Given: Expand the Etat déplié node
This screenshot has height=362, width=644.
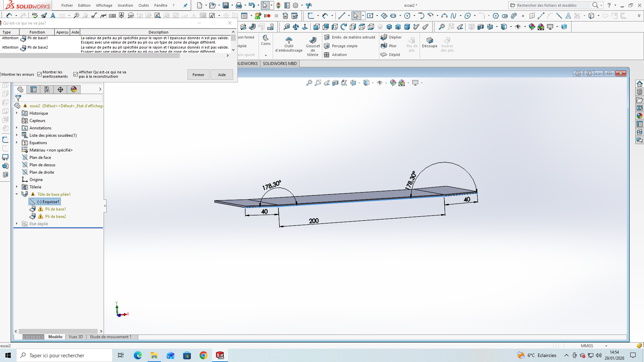Looking at the screenshot, I should [17, 224].
